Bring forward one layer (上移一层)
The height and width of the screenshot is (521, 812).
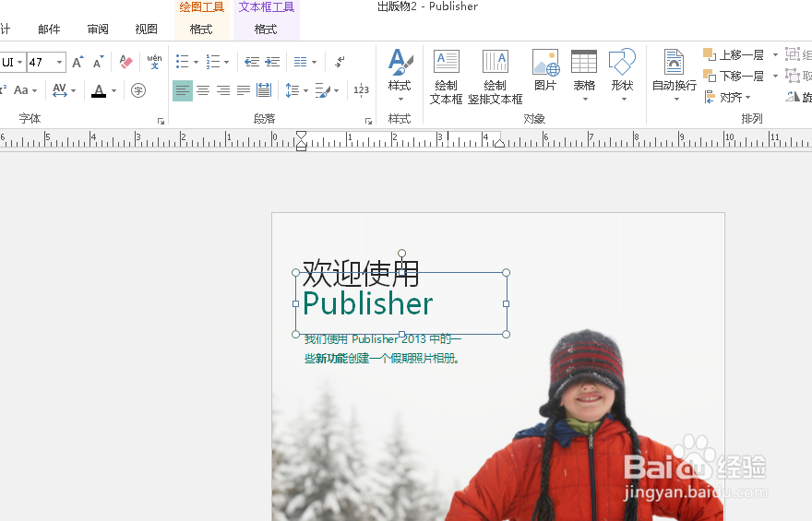point(734,54)
